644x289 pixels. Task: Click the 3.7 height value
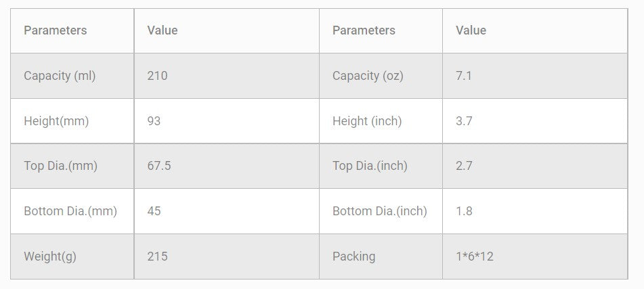point(464,121)
